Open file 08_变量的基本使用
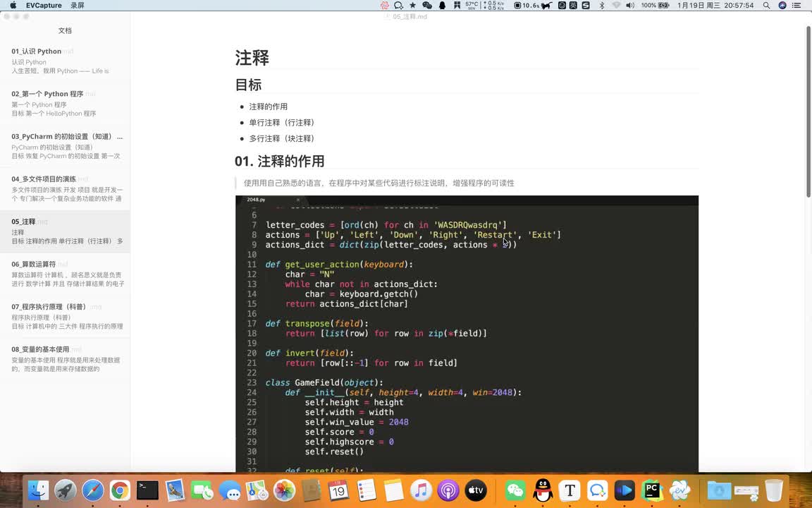Screen dimensions: 812x508 [66, 358]
